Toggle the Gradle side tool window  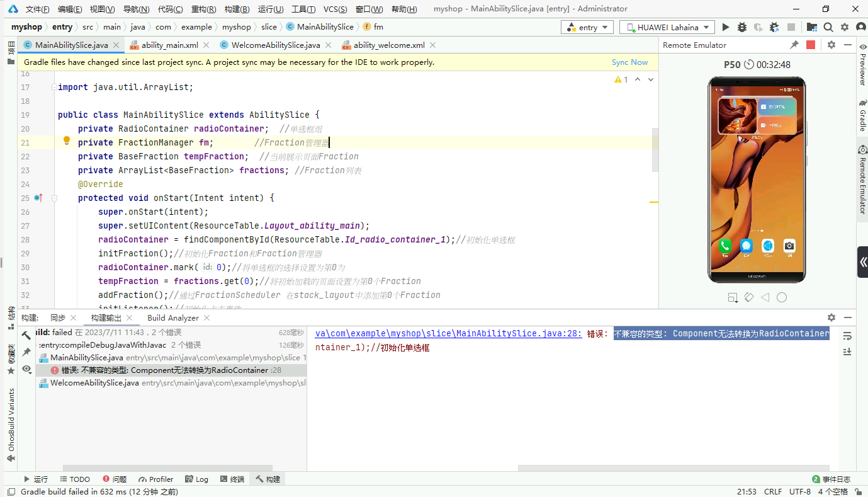click(x=862, y=115)
